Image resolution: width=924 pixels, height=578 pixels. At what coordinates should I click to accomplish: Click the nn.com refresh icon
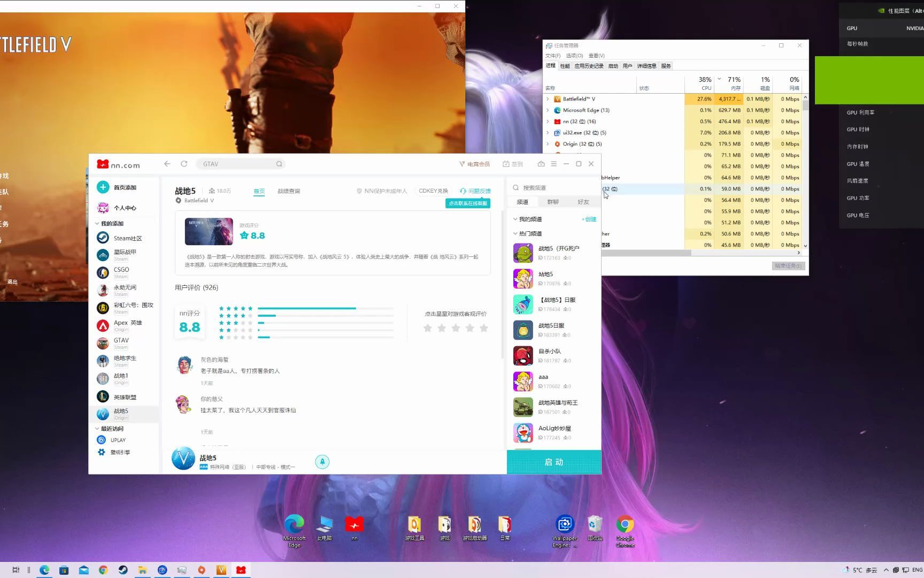coord(184,164)
